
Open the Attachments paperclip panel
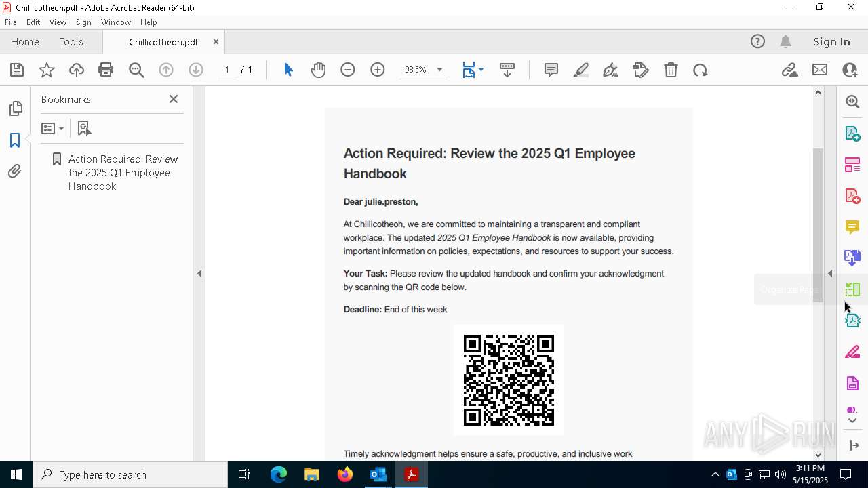pos(15,171)
